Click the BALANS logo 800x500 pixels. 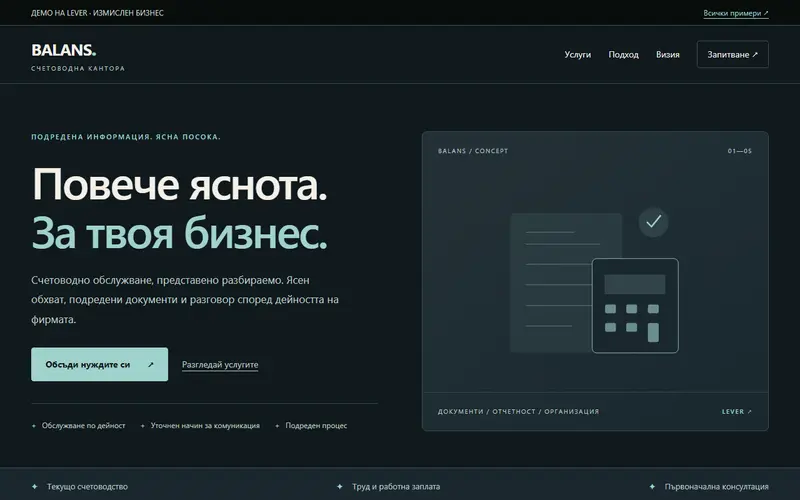(64, 50)
